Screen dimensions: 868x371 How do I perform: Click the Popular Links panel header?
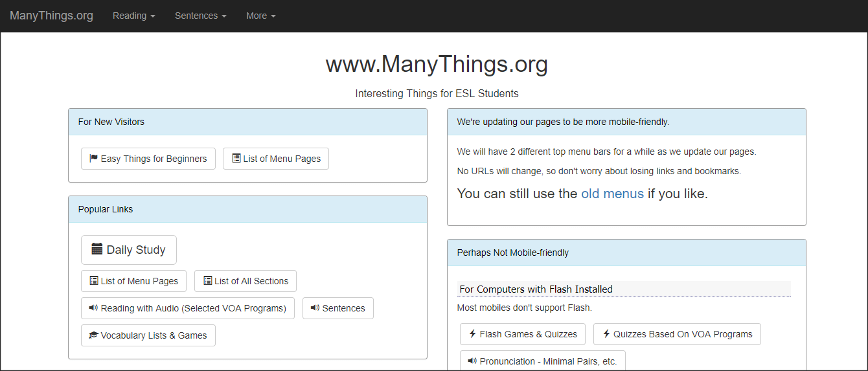pyautogui.click(x=247, y=209)
